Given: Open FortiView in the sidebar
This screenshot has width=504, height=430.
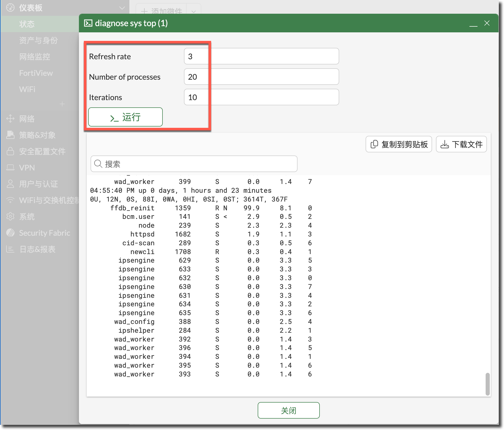Looking at the screenshot, I should (x=36, y=73).
